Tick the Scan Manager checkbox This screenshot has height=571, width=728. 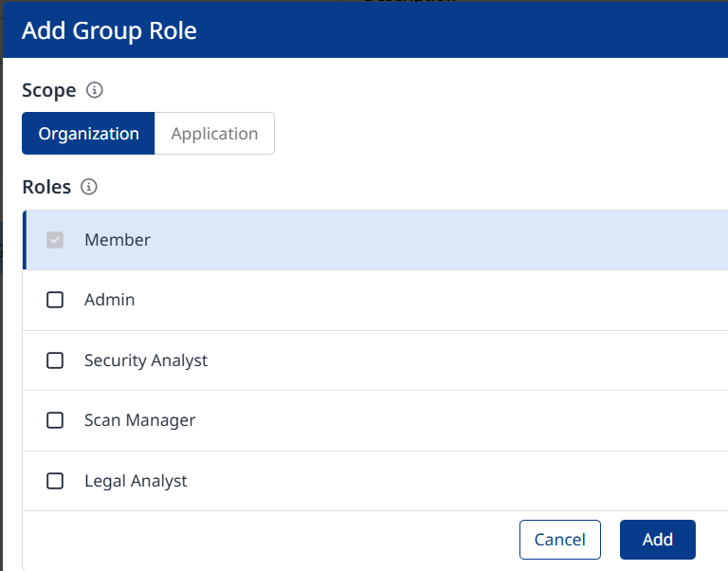pyautogui.click(x=55, y=420)
